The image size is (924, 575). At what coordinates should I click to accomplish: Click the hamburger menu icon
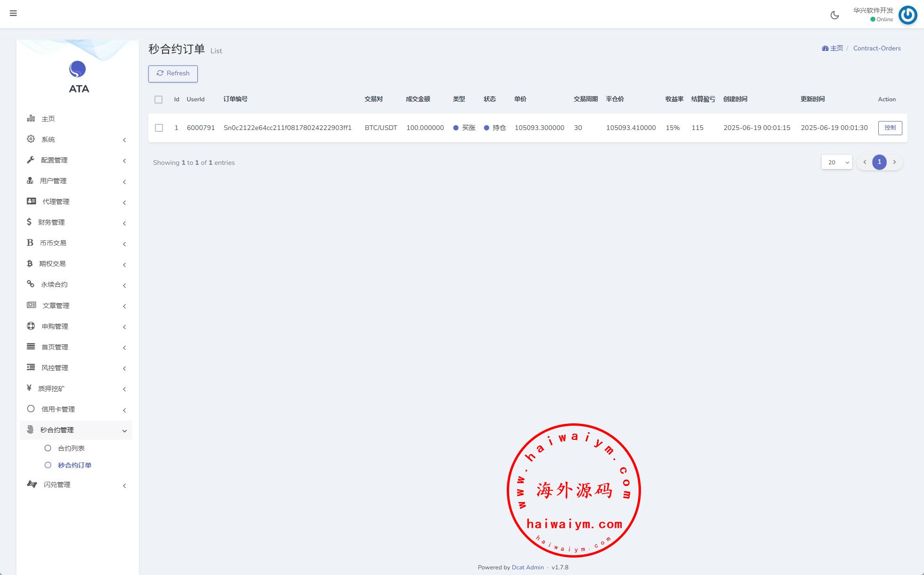[13, 13]
